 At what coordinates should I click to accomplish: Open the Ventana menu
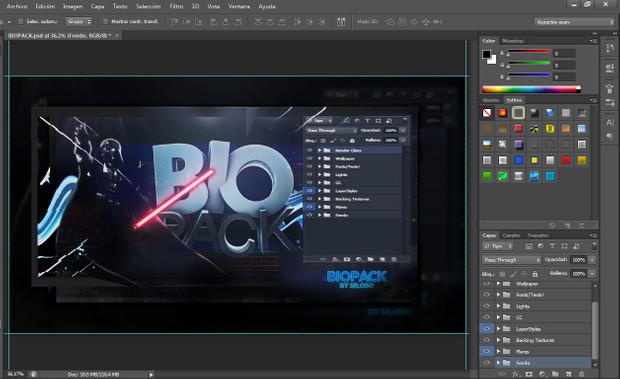(239, 6)
